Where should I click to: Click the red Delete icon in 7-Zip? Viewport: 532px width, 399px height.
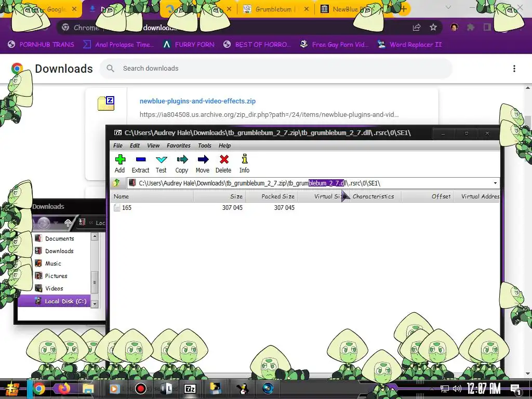pos(223,164)
